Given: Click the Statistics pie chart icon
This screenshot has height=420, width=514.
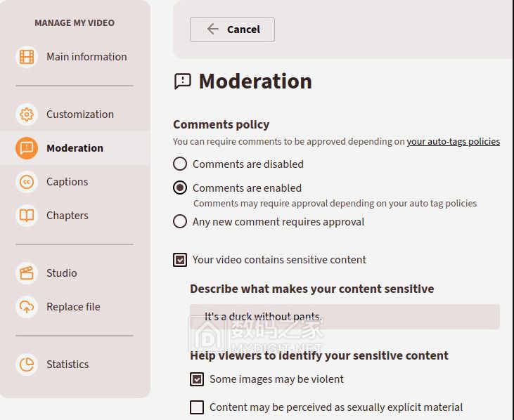Looking at the screenshot, I should point(27,365).
